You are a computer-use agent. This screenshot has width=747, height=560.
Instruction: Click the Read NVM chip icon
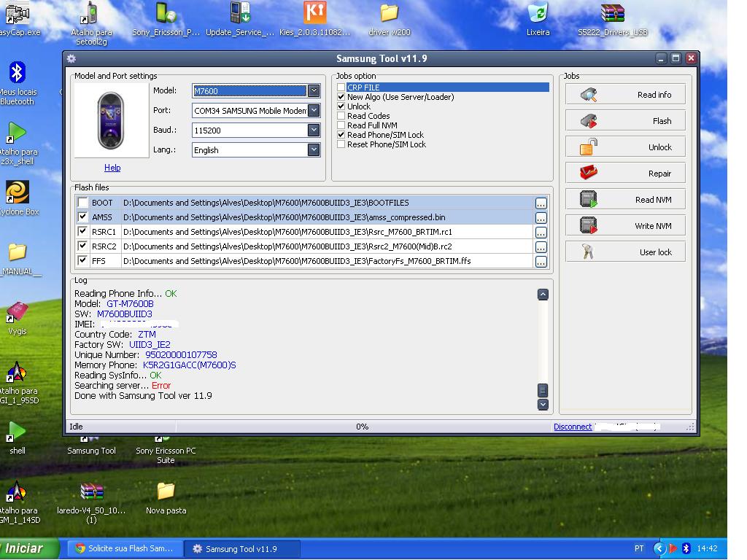coord(589,200)
